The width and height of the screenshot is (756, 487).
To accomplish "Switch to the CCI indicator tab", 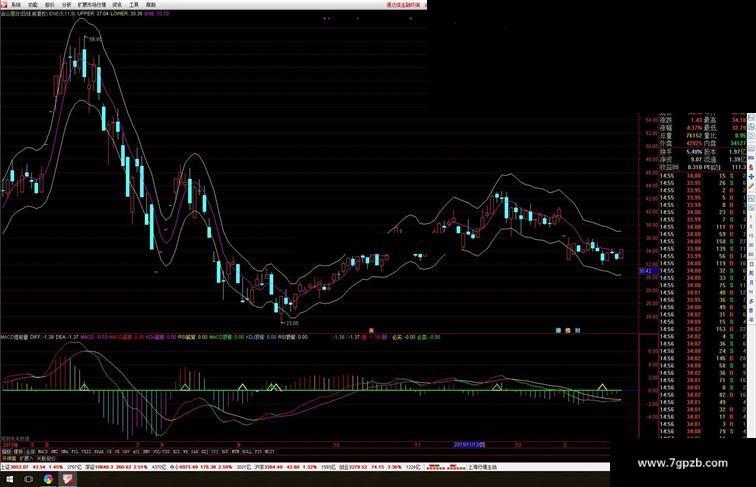I will tap(215, 452).
